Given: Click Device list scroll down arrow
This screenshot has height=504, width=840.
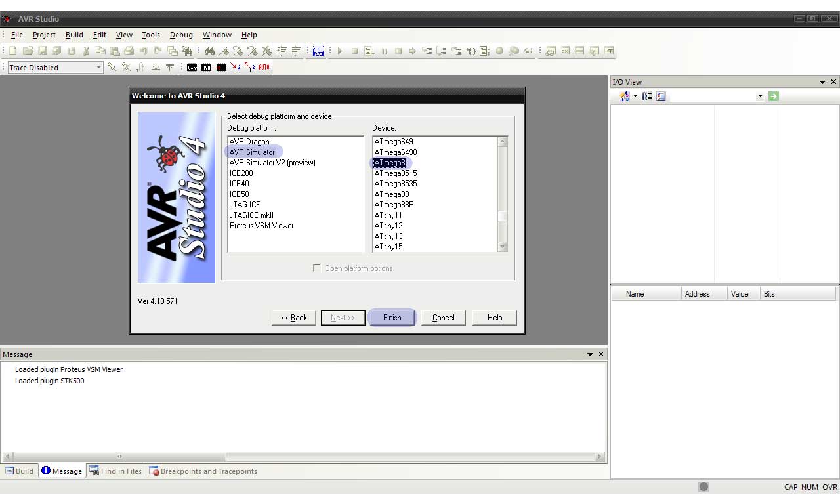Looking at the screenshot, I should click(x=503, y=247).
